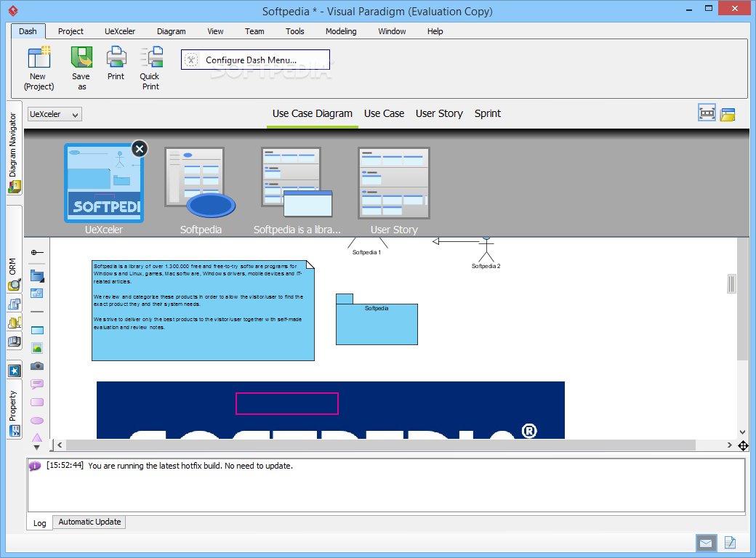Viewport: 756px width, 558px height.
Task: Click the 'latest hotfix build' log message
Action: pos(190,466)
